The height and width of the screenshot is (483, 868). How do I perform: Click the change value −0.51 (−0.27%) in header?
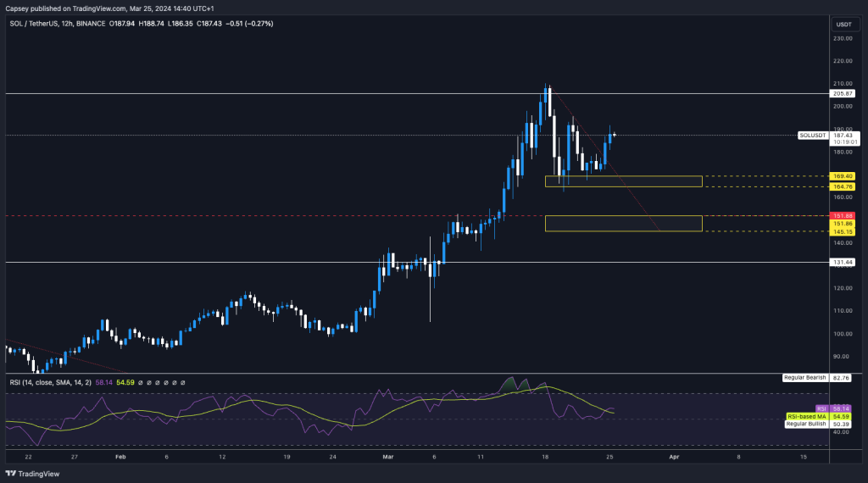(249, 24)
